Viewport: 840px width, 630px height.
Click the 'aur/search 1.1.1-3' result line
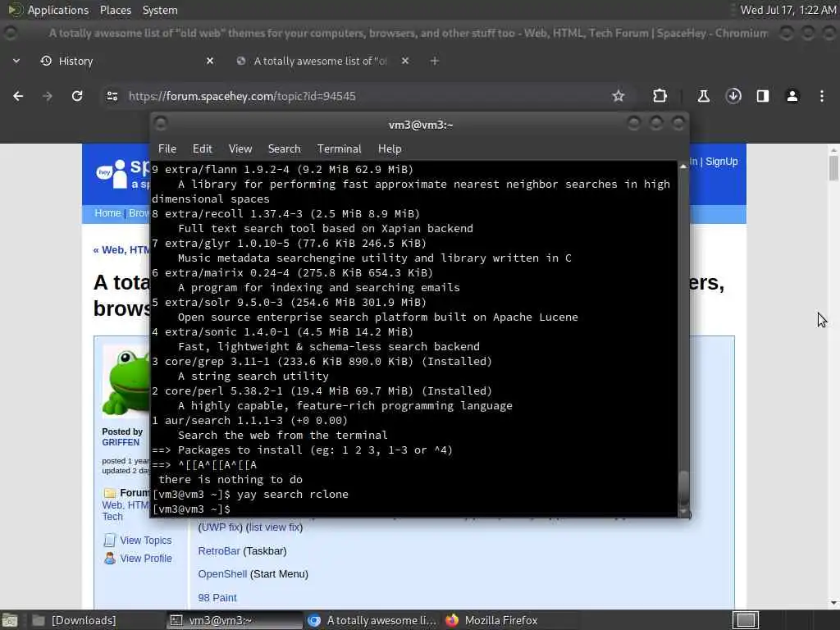(x=249, y=421)
